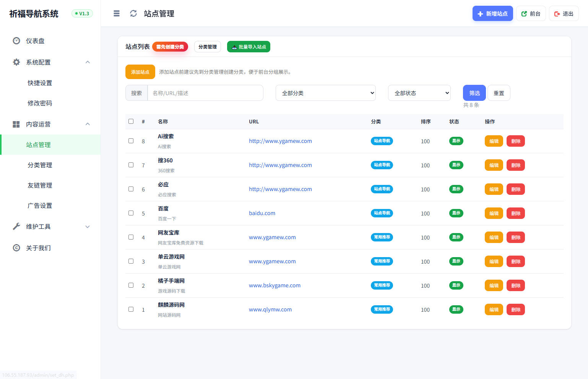Check the box for 网友宝库 row
The height and width of the screenshot is (379, 588).
131,237
